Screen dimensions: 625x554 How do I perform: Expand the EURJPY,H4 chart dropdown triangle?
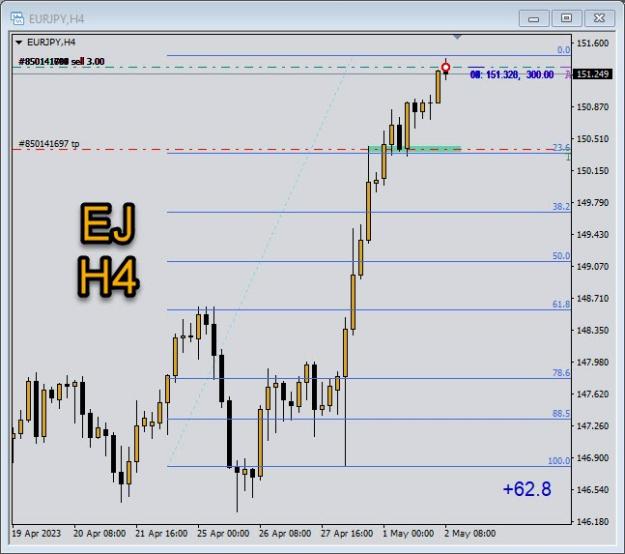[x=18, y=42]
